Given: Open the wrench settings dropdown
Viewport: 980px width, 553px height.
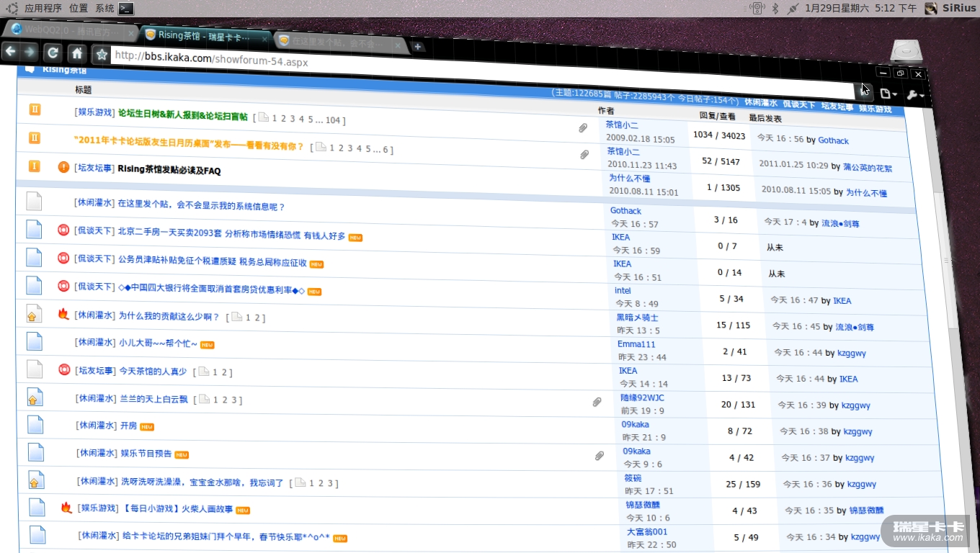Looking at the screenshot, I should (x=914, y=95).
